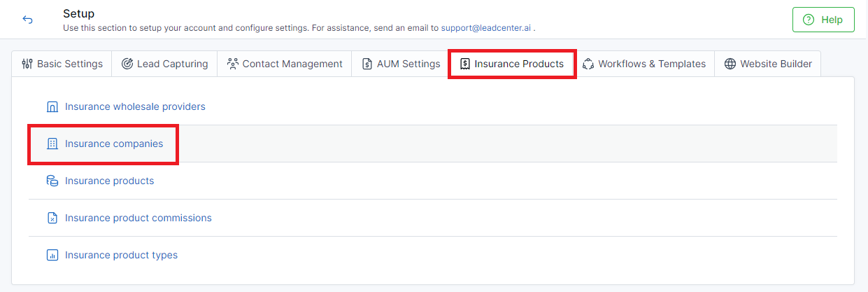Open the Insurance product commissions link
Image resolution: width=868 pixels, height=292 pixels.
click(x=138, y=218)
